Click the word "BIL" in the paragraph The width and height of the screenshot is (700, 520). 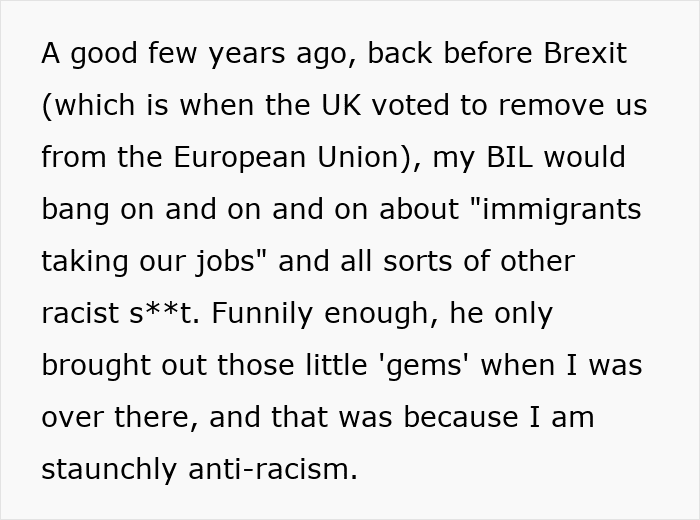click(x=509, y=157)
